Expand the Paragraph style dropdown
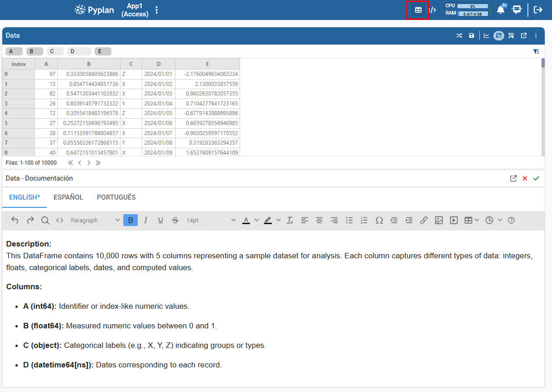Screen dimensions: 552x392 click(95, 220)
